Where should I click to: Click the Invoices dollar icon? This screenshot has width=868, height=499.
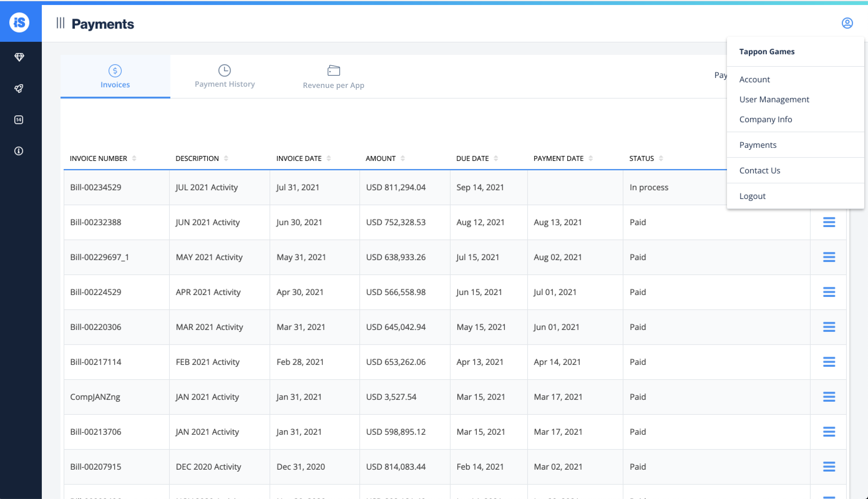[x=115, y=70]
